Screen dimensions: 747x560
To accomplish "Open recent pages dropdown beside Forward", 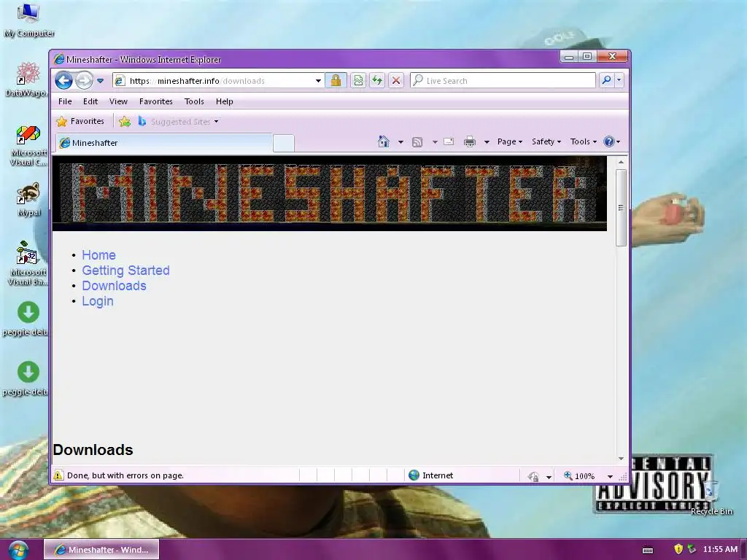I will point(100,81).
